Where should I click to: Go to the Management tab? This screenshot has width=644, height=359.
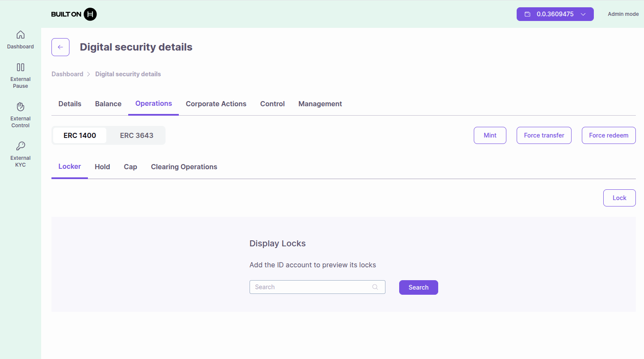click(x=320, y=104)
